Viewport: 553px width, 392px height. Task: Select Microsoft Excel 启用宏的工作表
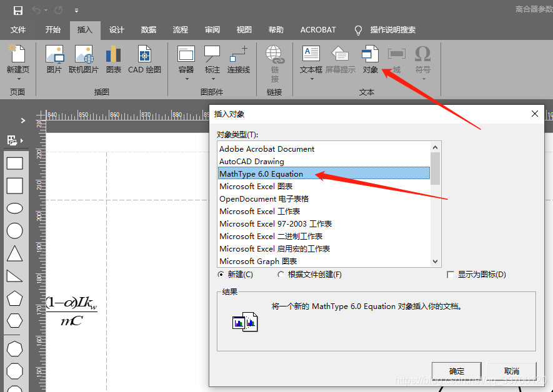(x=324, y=248)
